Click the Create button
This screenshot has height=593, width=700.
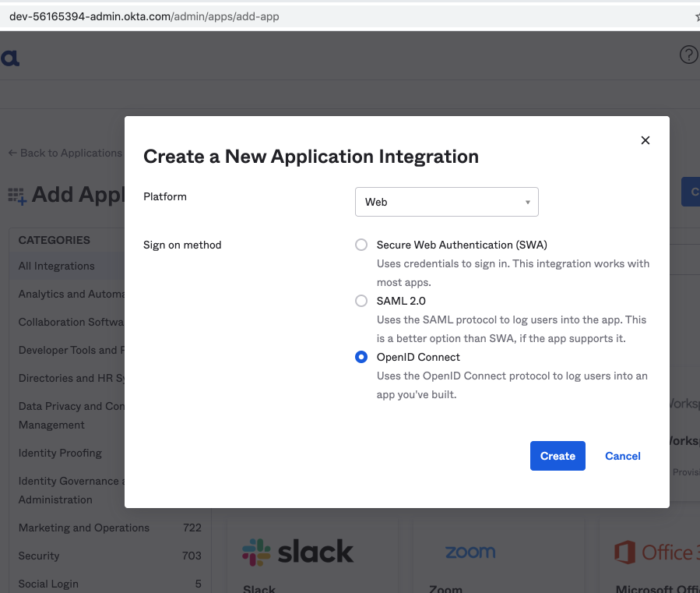(558, 456)
